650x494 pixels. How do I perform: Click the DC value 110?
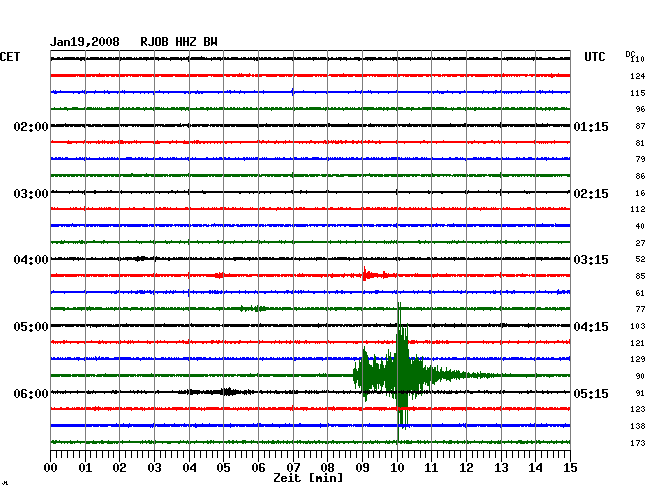pyautogui.click(x=638, y=59)
